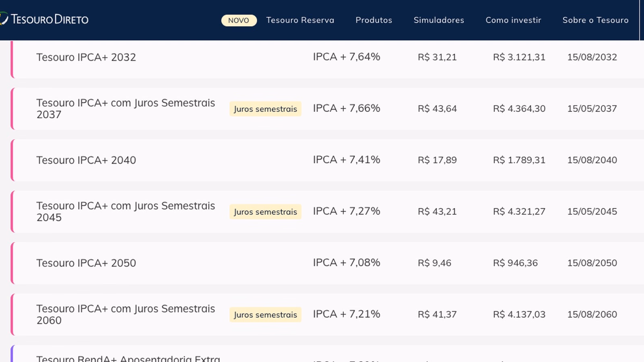Open Tesouro Reserva menu item
The width and height of the screenshot is (644, 362).
(300, 20)
